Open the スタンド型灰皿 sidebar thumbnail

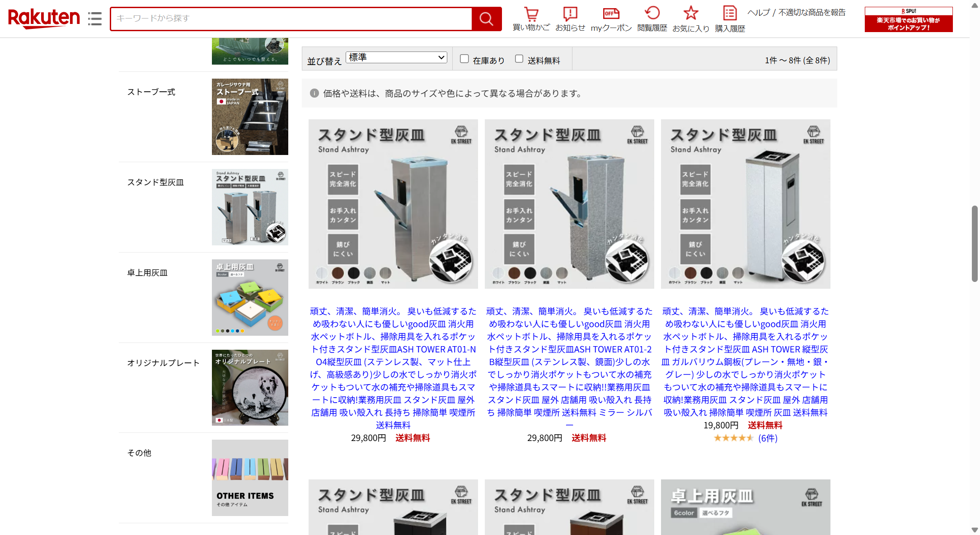coord(250,207)
